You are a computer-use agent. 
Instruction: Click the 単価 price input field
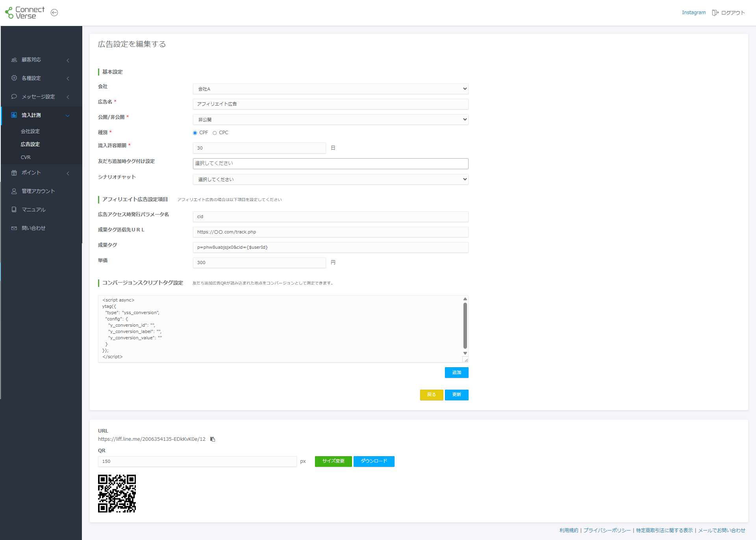(x=259, y=263)
